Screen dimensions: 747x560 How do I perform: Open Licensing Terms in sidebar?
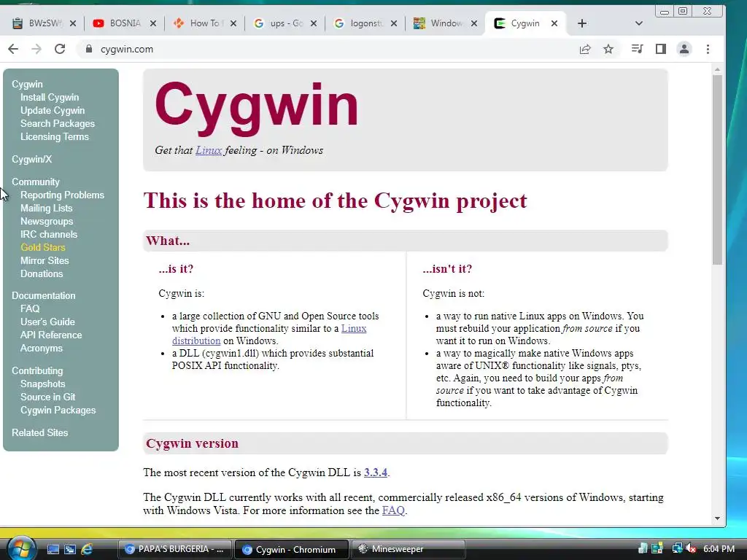click(x=55, y=136)
